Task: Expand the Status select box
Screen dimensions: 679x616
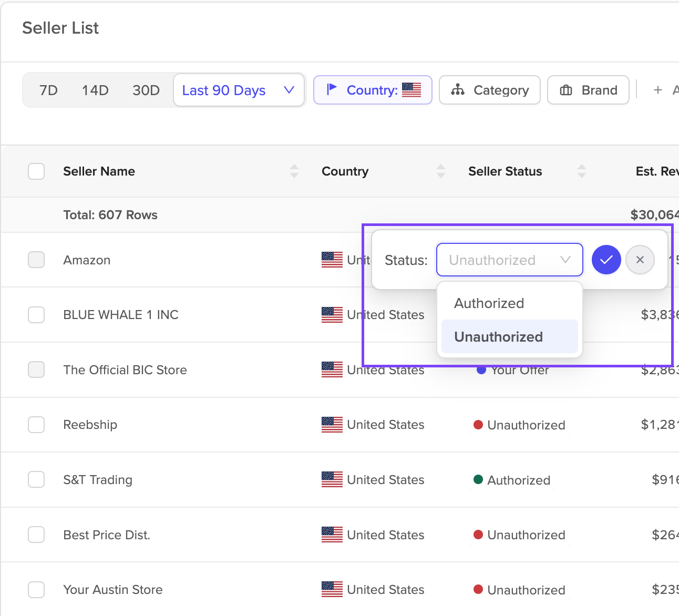Action: (x=510, y=260)
